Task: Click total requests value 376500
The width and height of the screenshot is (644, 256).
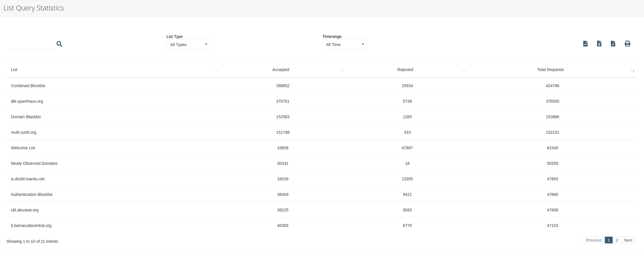Action: (x=552, y=101)
